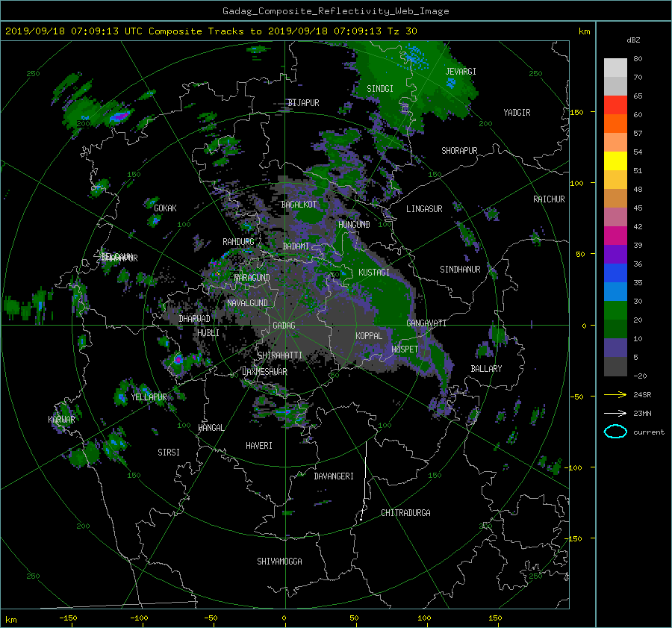Click the SHORAPUR label
Screen dimensions: 672x628
point(459,151)
